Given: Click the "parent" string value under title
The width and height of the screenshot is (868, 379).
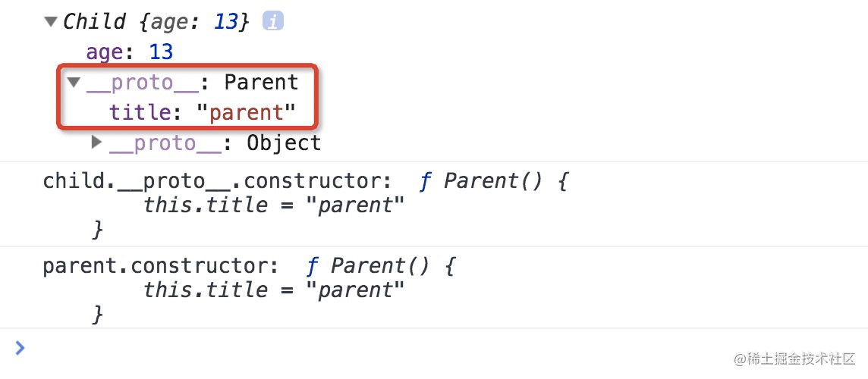Looking at the screenshot, I should (245, 113).
